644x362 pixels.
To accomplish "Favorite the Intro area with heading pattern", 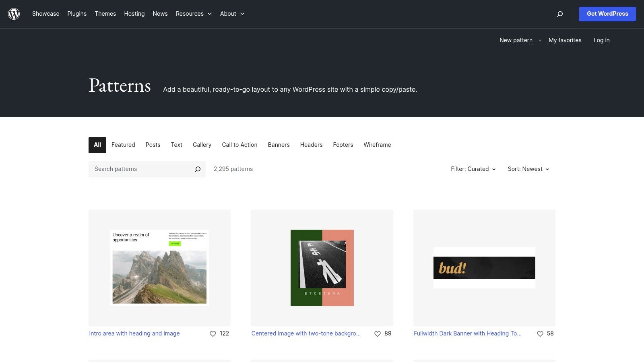I will (213, 334).
